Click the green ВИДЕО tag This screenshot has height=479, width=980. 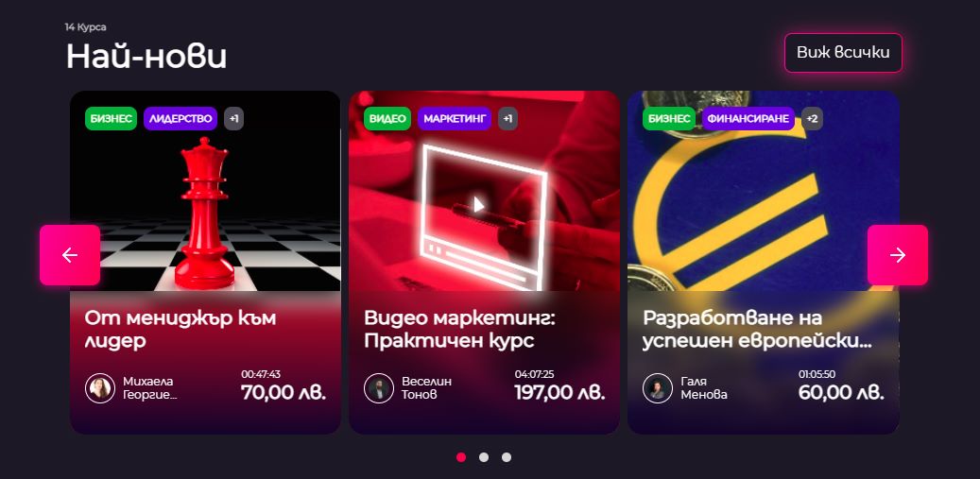[387, 119]
